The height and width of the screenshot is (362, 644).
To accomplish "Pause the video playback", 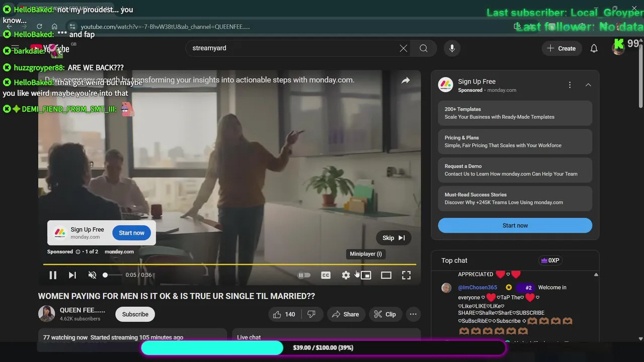I will pos(53,275).
